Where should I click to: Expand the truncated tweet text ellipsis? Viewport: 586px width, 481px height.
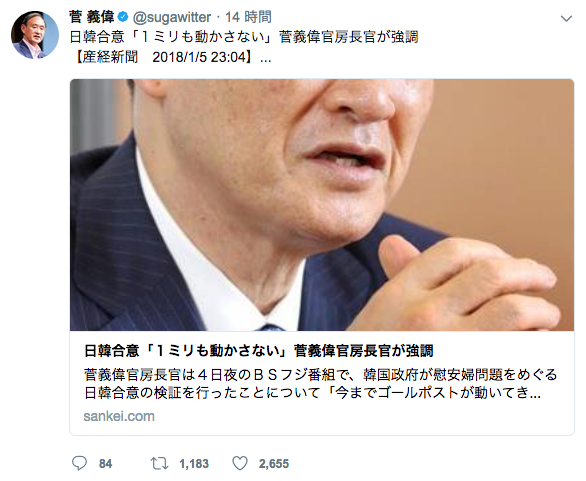(x=266, y=58)
